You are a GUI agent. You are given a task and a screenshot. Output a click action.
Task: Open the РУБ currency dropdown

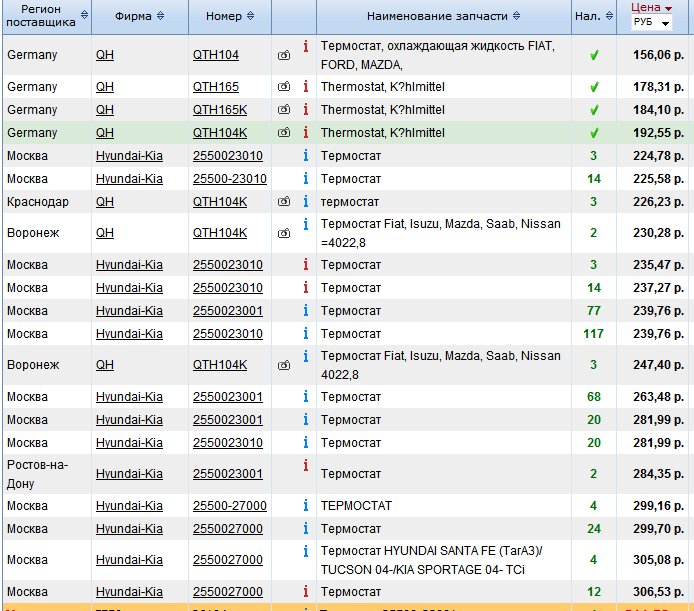pos(651,22)
